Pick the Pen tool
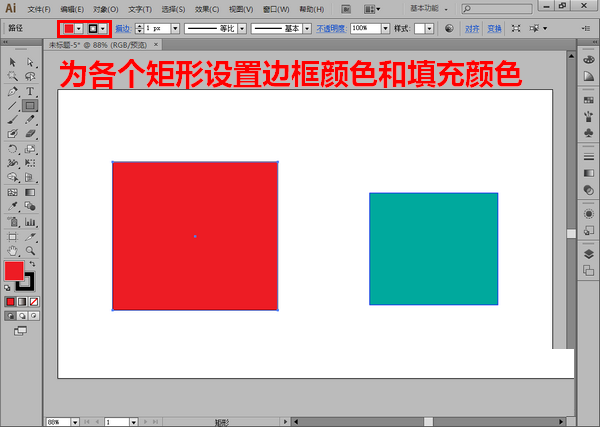The height and width of the screenshot is (427, 600). [12, 90]
